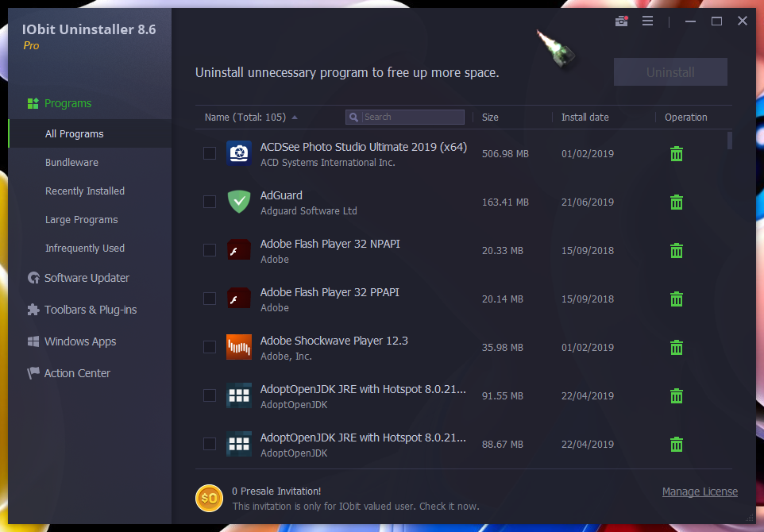764x532 pixels.
Task: Click the gold $0 presale coin icon
Action: point(209,499)
